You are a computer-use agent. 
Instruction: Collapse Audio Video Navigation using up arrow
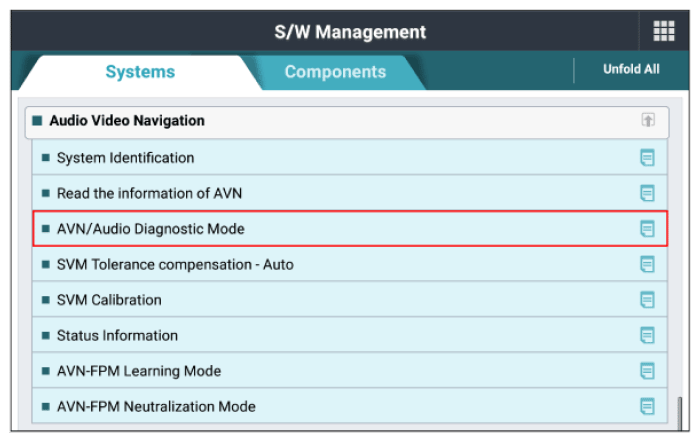coord(648,120)
